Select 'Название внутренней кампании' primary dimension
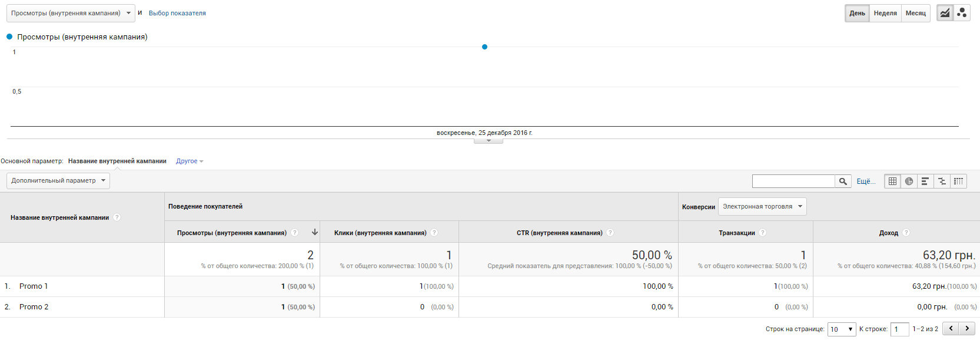980x340 pixels. click(x=117, y=161)
